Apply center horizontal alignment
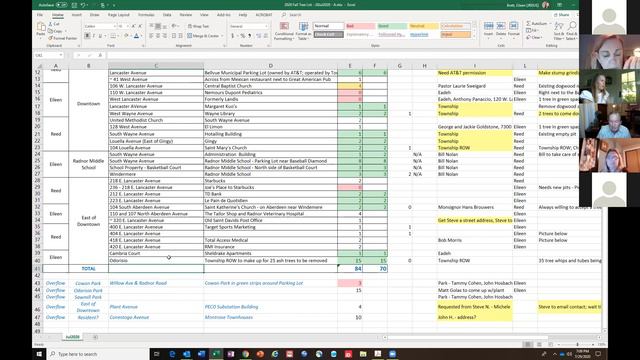 click(x=158, y=36)
